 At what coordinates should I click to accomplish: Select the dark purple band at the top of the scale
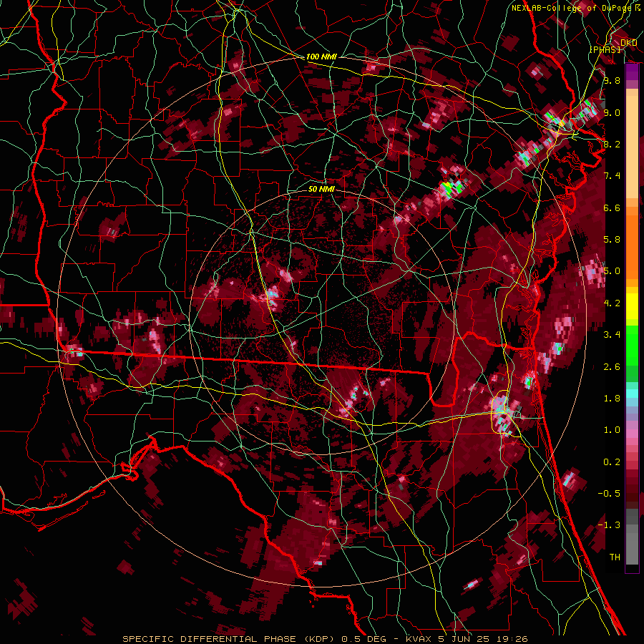pyautogui.click(x=632, y=72)
